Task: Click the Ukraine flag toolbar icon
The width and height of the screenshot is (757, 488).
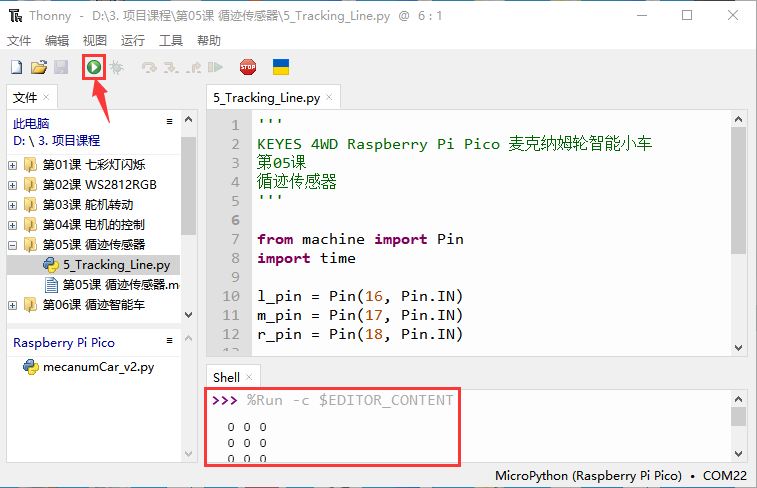Action: tap(281, 67)
